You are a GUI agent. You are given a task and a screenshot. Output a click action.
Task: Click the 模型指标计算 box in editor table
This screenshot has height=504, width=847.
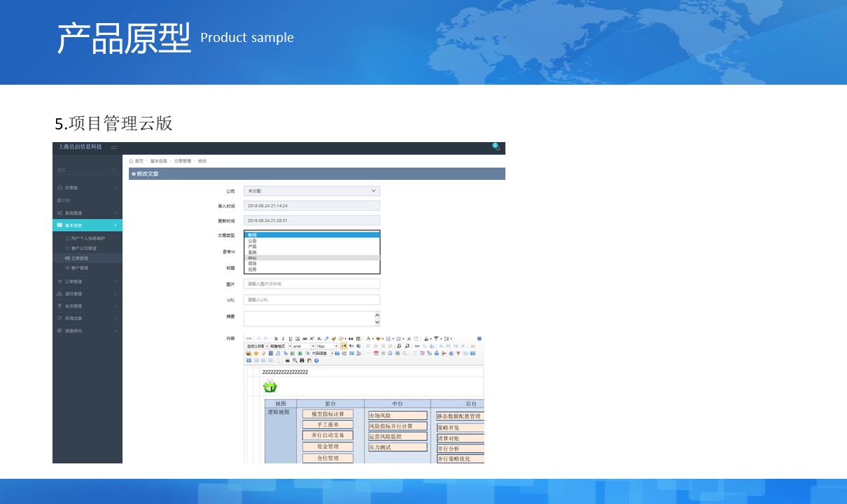pos(328,414)
